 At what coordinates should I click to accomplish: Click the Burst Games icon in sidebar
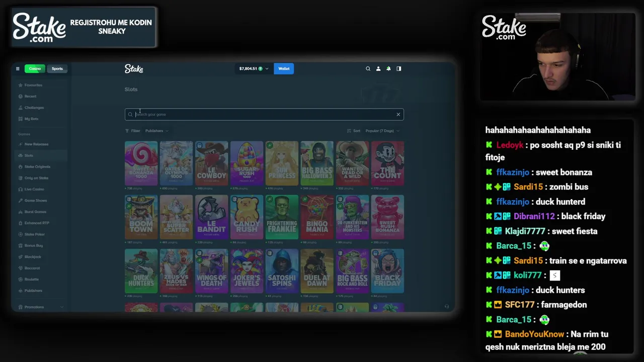[20, 212]
